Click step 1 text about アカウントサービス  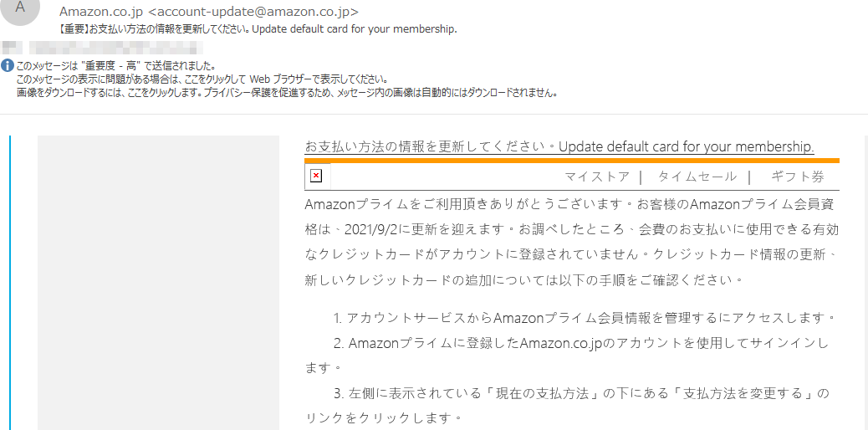[x=584, y=318]
